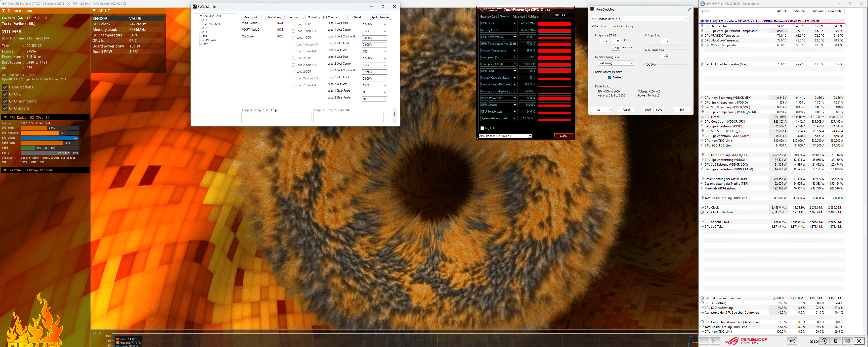This screenshot has width=868, height=347.
Task: Open MoreClockTool Fan tab
Action: click(x=603, y=26)
